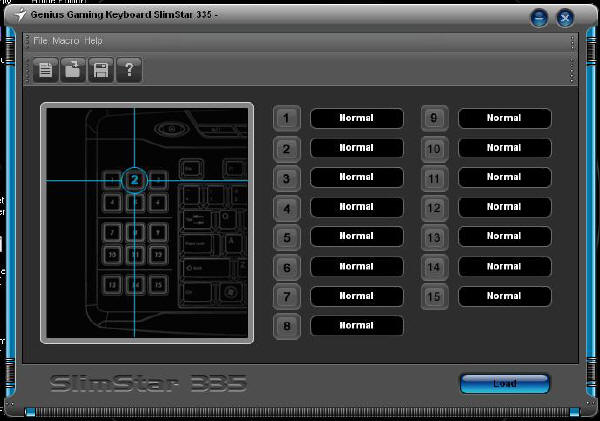Open the Help menu

pyautogui.click(x=93, y=41)
